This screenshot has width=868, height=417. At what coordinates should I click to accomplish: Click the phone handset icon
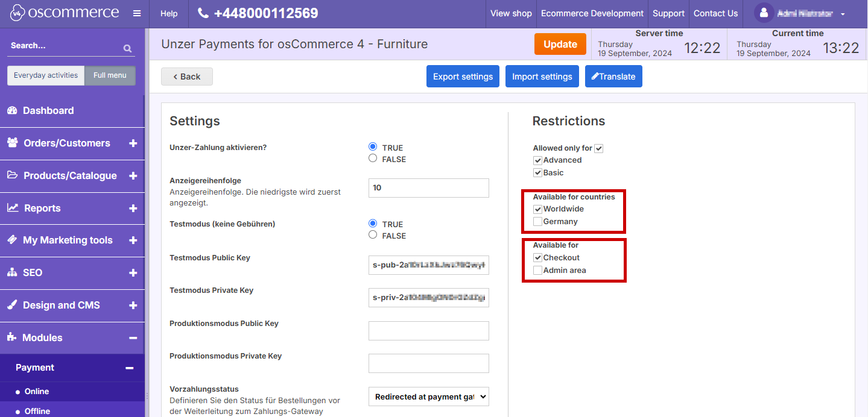pyautogui.click(x=203, y=13)
